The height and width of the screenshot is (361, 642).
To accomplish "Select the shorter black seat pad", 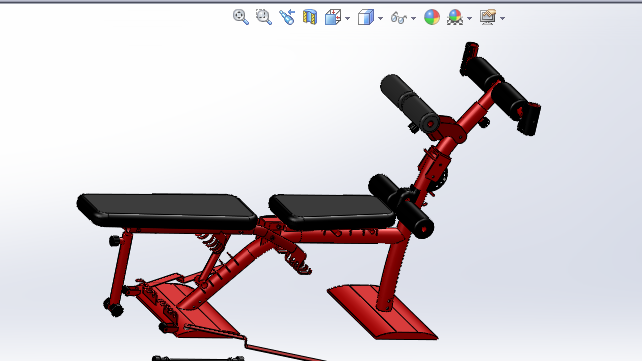I will [x=332, y=211].
